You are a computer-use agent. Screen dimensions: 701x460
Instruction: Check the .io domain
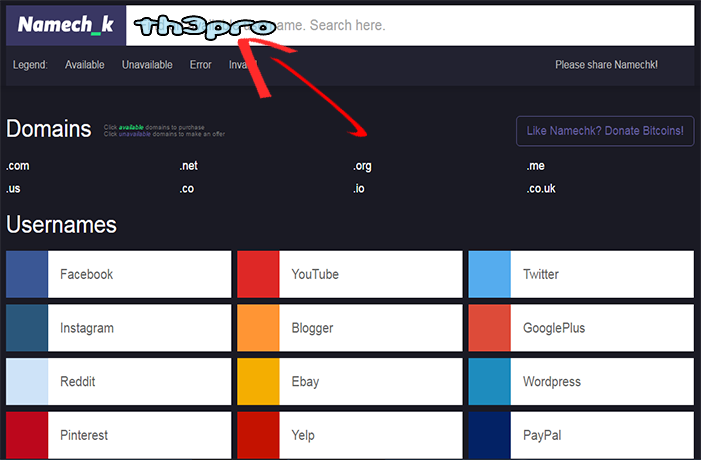coord(359,188)
